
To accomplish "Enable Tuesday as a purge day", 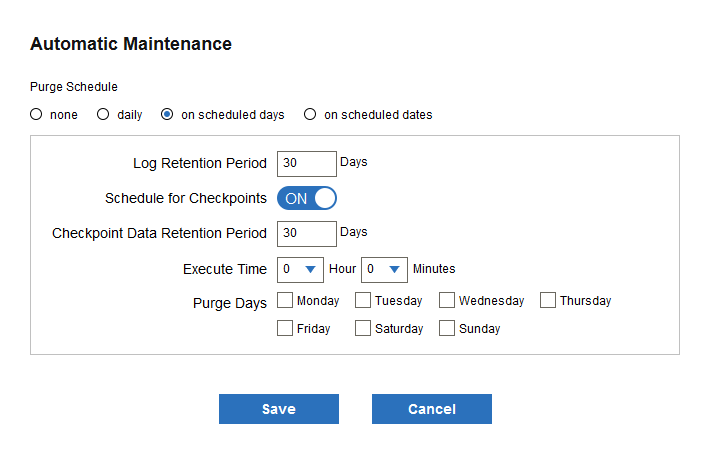I will click(x=363, y=300).
